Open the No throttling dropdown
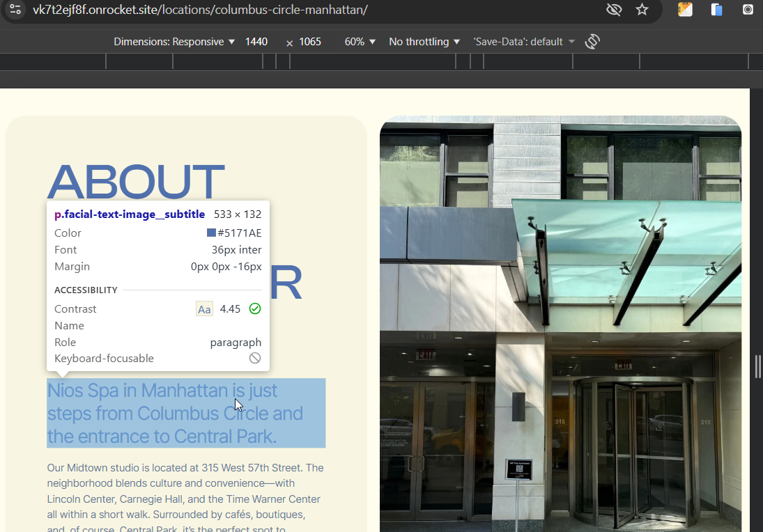Image resolution: width=763 pixels, height=532 pixels. [x=424, y=42]
